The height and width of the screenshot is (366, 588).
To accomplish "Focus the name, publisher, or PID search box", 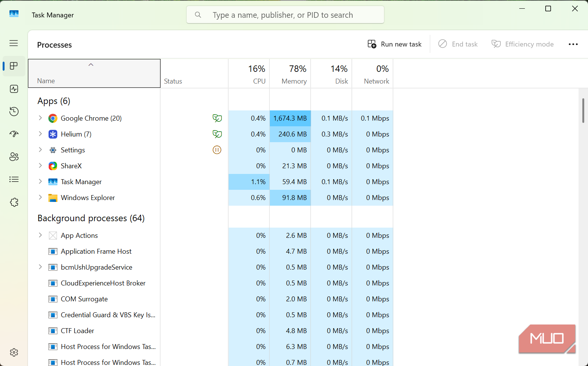I will (285, 15).
